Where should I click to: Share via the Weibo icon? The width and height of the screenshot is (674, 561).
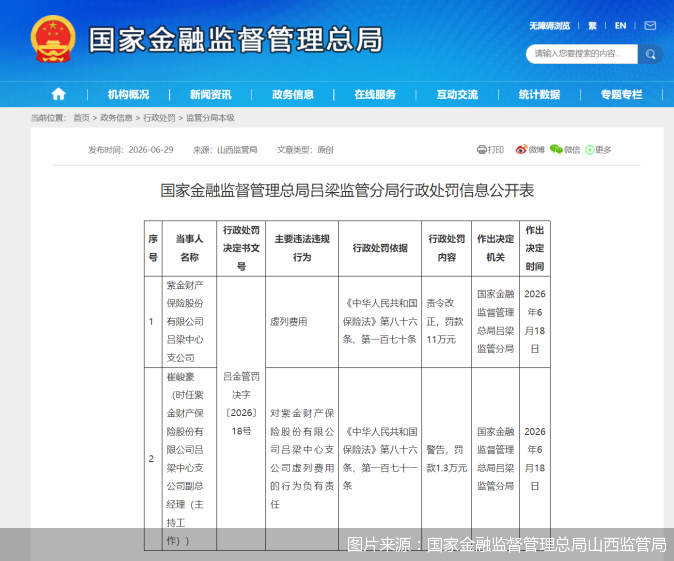pos(521,150)
